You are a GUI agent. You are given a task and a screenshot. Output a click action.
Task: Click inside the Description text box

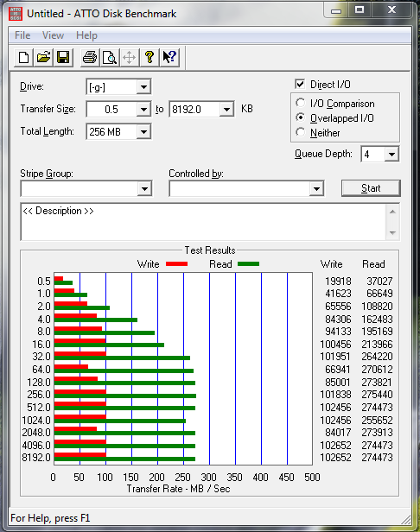[x=204, y=222]
